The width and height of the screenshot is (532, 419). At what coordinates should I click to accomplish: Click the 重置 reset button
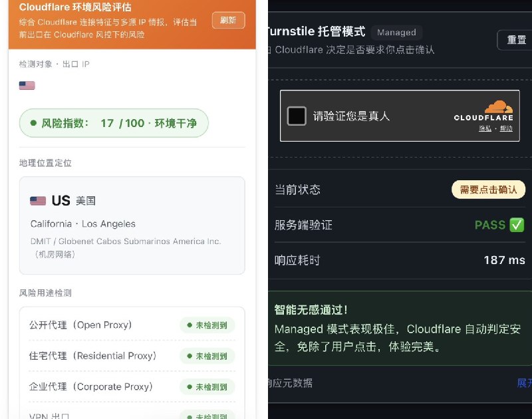tap(516, 40)
